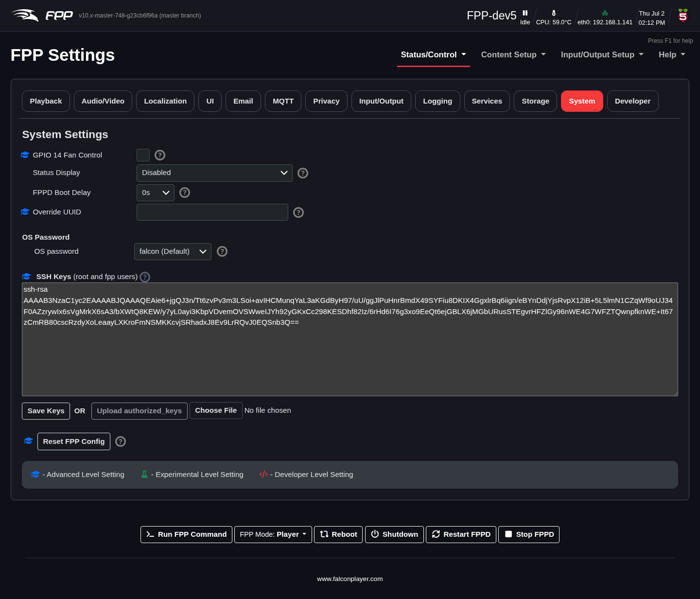Click the Reboot button
Viewport: 700px width, 599px height.
(x=338, y=534)
